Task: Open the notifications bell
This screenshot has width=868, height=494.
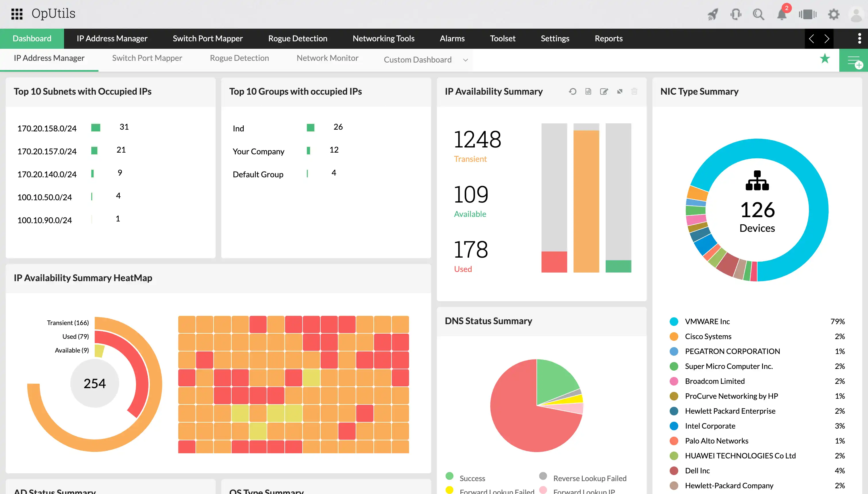Action: (781, 14)
